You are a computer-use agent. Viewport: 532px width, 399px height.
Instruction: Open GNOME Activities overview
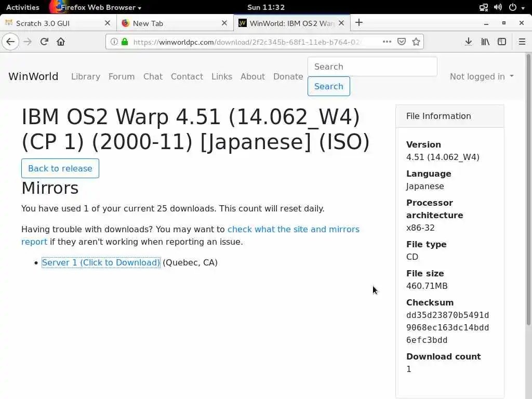23,7
